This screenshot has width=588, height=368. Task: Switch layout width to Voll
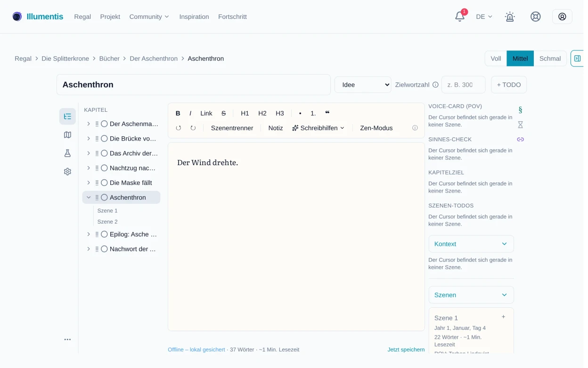[496, 59]
